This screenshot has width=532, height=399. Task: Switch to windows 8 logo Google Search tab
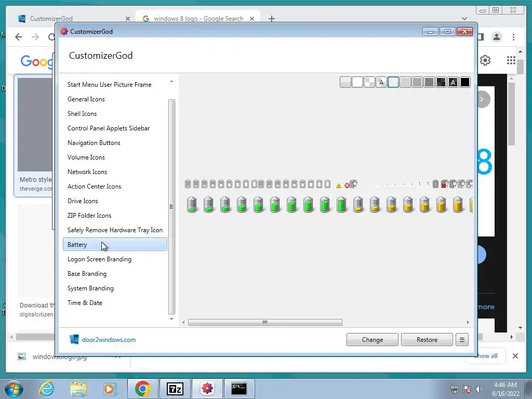[198, 19]
